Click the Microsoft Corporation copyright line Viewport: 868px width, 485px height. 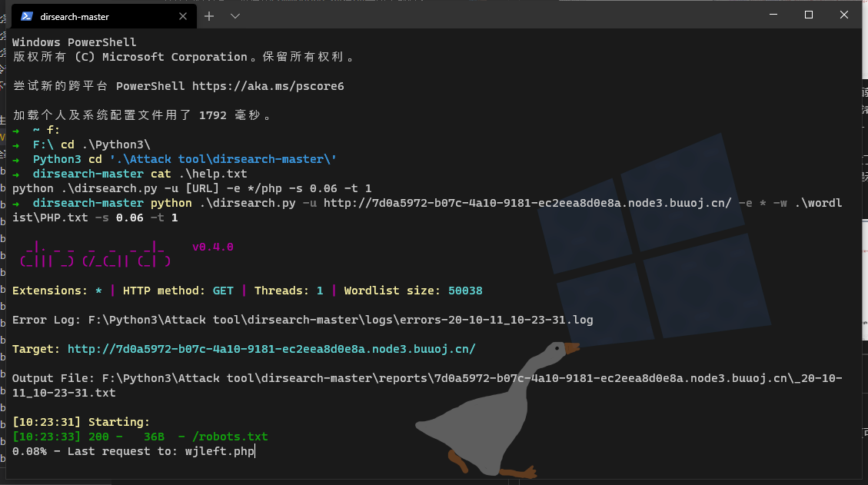coord(183,57)
